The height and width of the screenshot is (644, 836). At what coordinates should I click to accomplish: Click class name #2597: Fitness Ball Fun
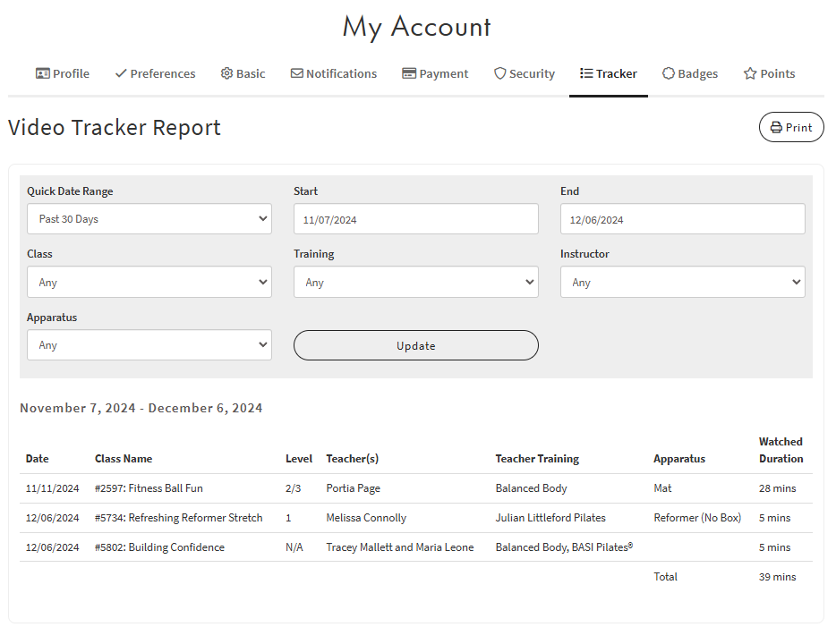pyautogui.click(x=149, y=488)
